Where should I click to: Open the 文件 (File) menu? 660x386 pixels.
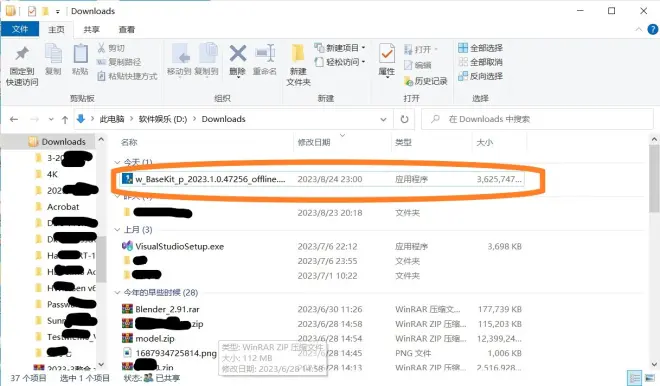click(20, 29)
